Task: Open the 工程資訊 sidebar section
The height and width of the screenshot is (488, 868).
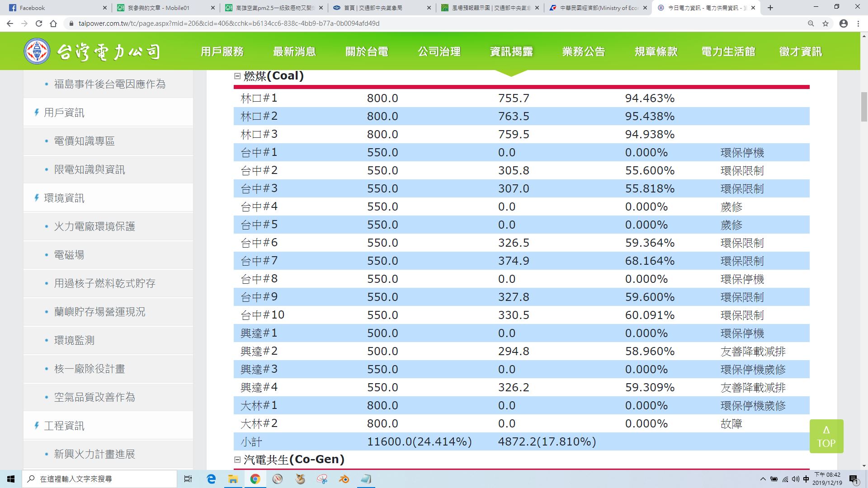Action: click(x=64, y=426)
